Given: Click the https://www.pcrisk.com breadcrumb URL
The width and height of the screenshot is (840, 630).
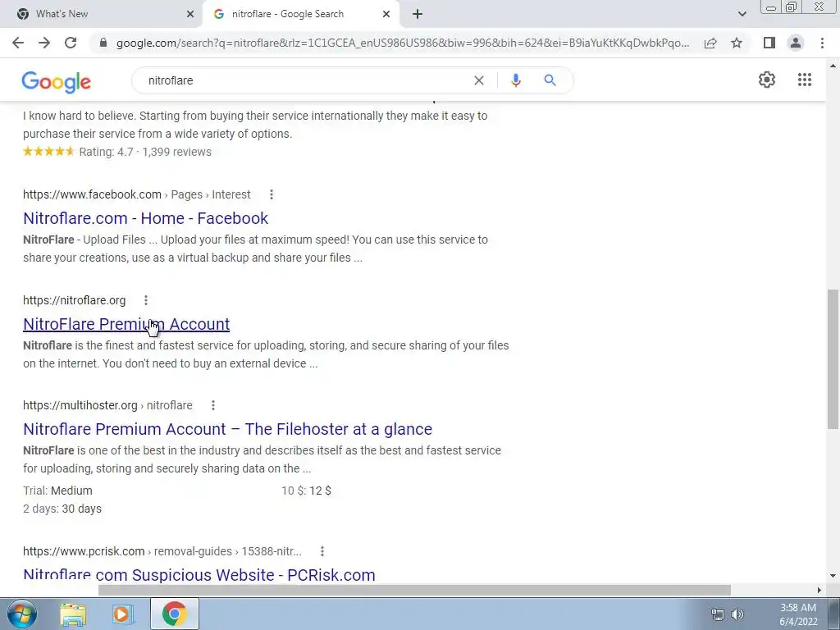Looking at the screenshot, I should point(84,551).
